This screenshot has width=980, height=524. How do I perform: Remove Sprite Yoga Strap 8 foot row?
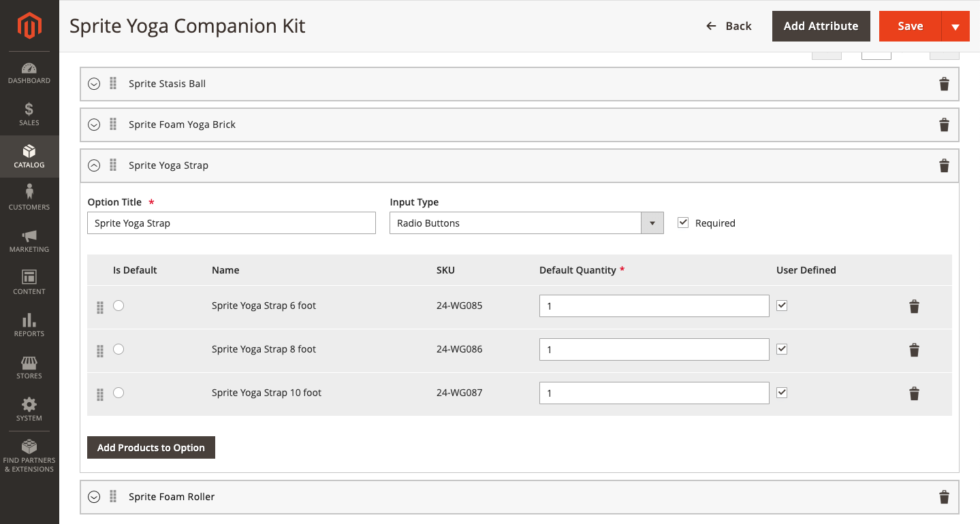point(914,350)
